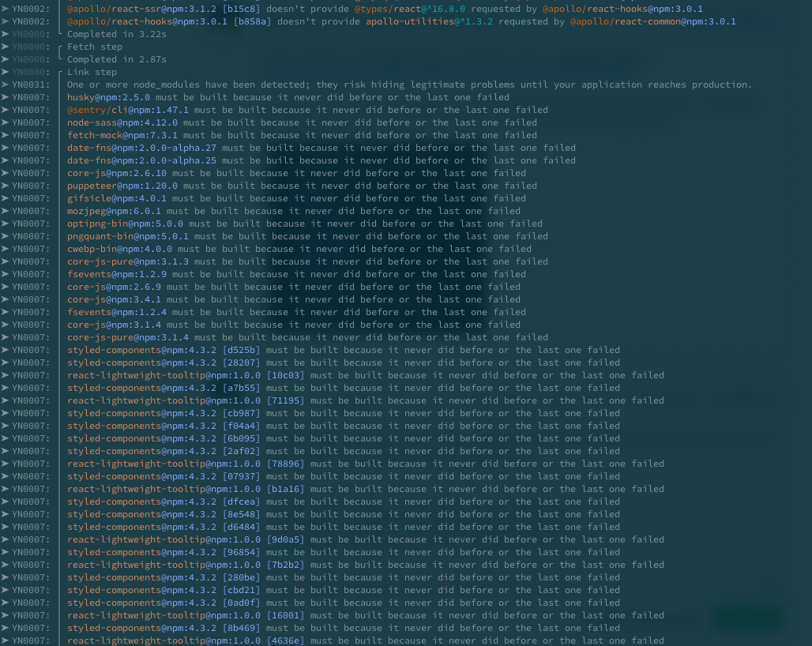
Task: Select node-sass@npm:4.12.0 in the log
Action: click(x=122, y=122)
